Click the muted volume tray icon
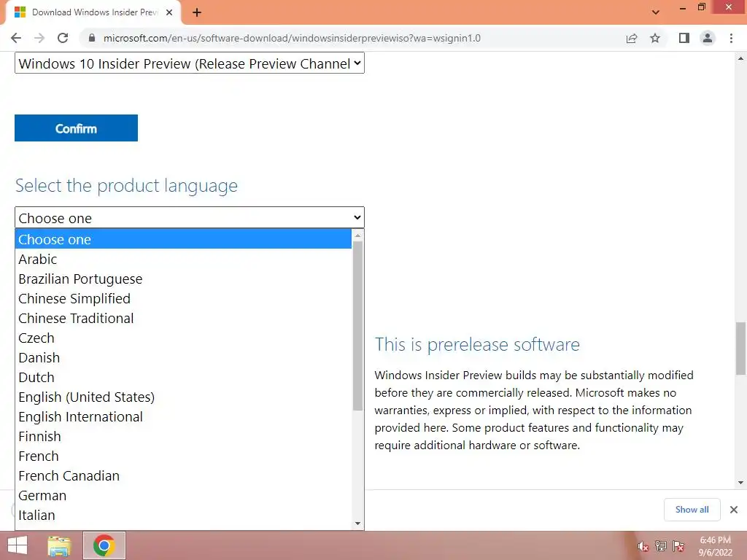The height and width of the screenshot is (560, 747). click(643, 546)
